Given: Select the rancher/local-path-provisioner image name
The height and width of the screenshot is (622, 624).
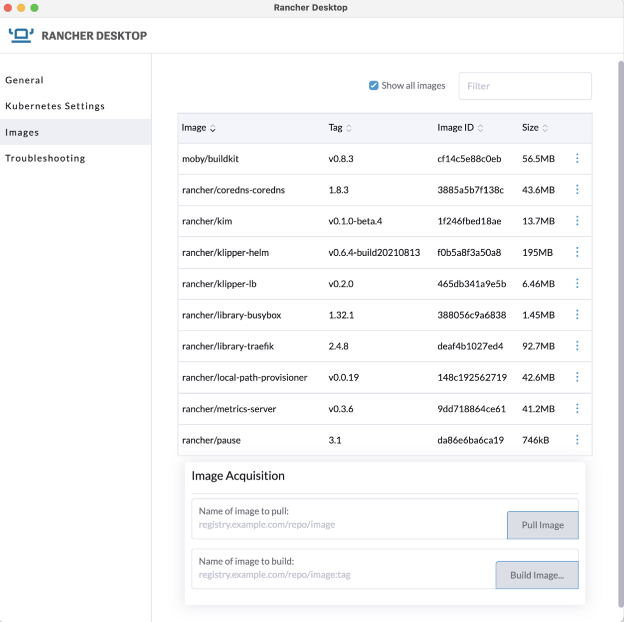Looking at the screenshot, I should pos(244,377).
